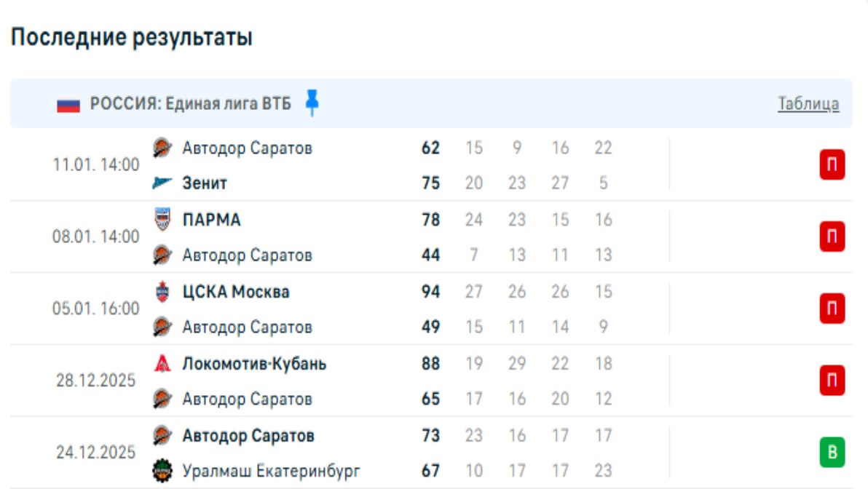This screenshot has width=868, height=489.
Task: Click the final score 94 for ЦСКА Москва
Action: [431, 292]
